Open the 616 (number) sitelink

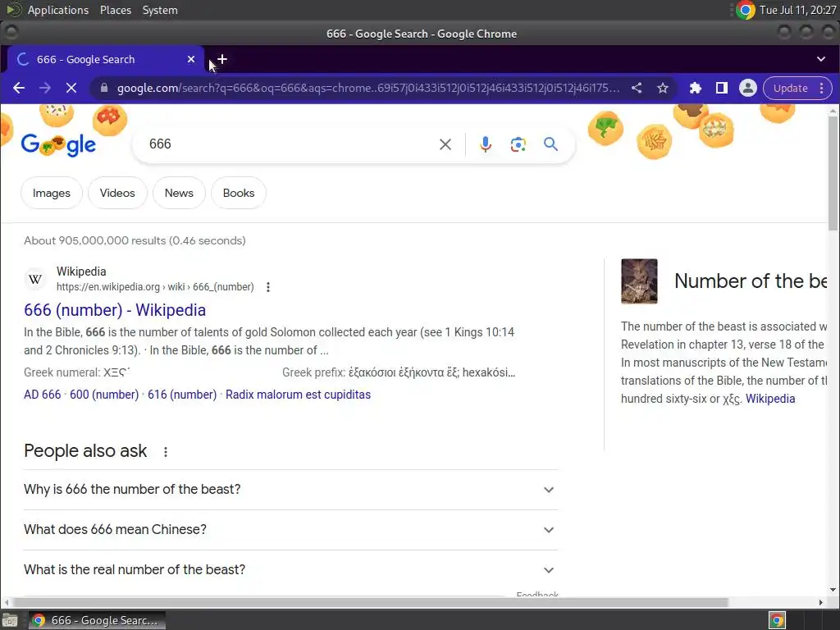pos(182,395)
